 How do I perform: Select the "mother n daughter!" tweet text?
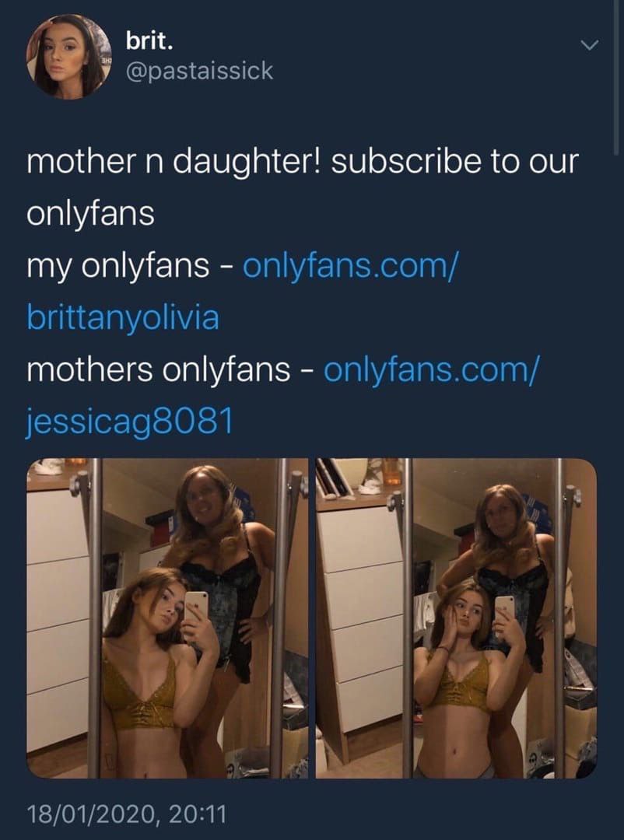pos(175,162)
